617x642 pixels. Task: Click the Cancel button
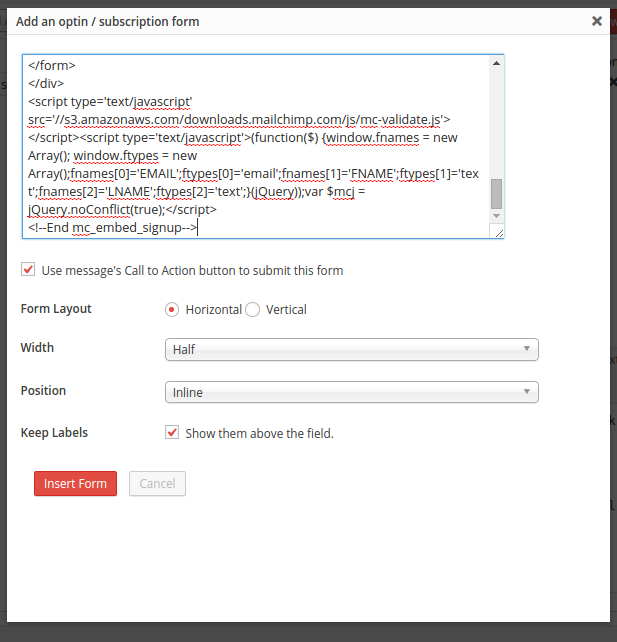tap(157, 484)
